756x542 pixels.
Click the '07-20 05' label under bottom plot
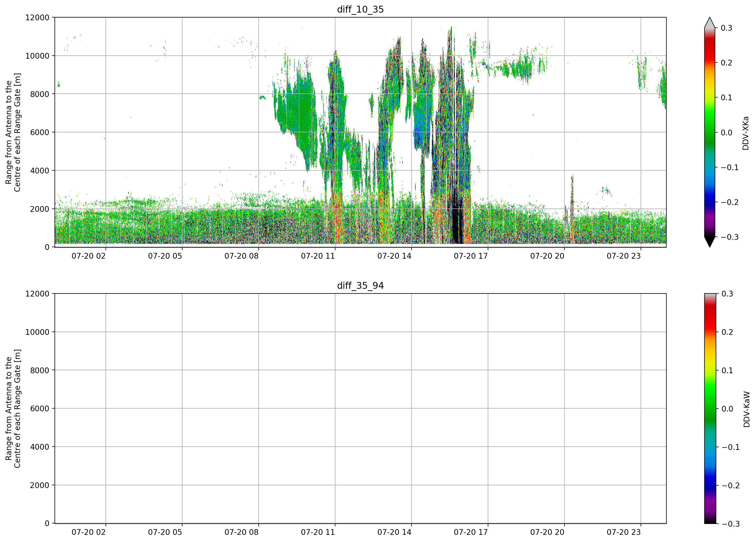point(165,532)
